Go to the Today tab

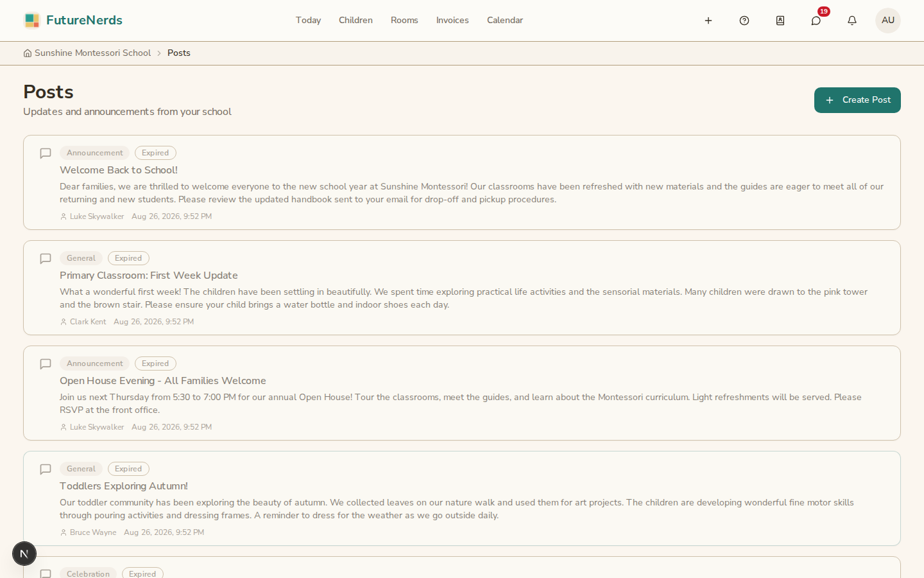coord(308,21)
